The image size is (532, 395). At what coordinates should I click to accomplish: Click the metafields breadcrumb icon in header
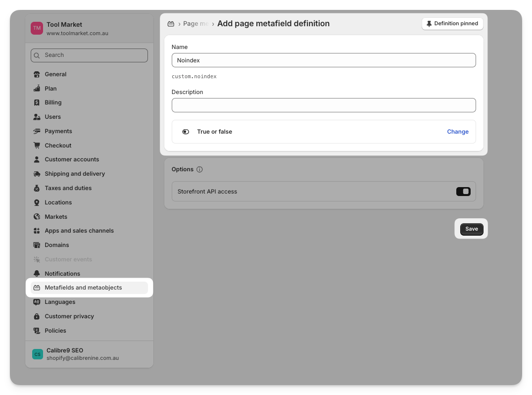(171, 24)
